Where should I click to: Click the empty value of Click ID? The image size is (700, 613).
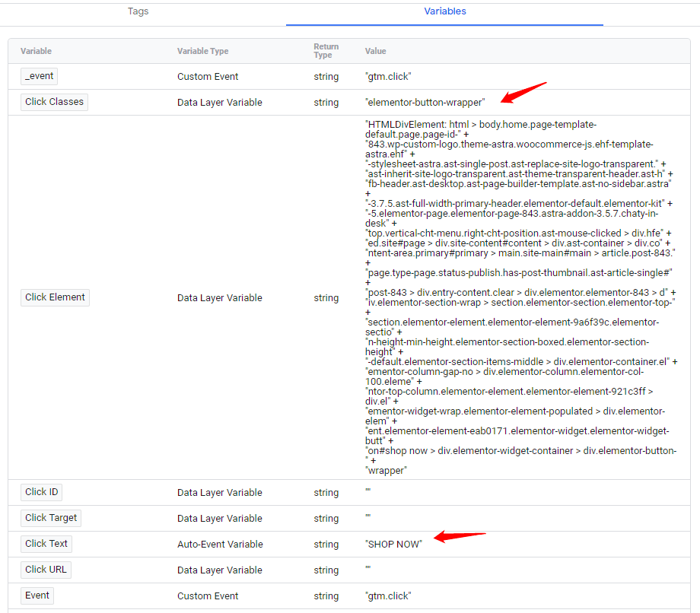tap(367, 491)
